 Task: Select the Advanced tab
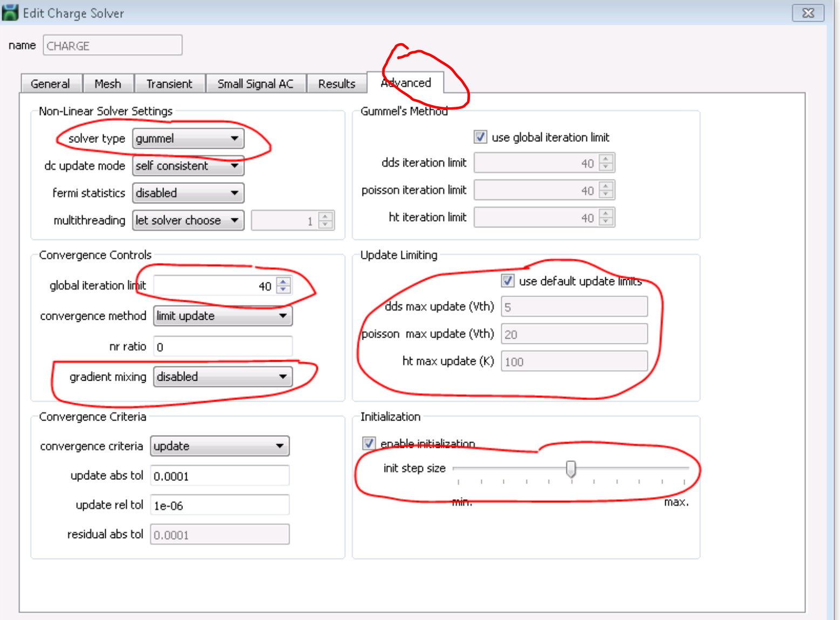point(406,82)
